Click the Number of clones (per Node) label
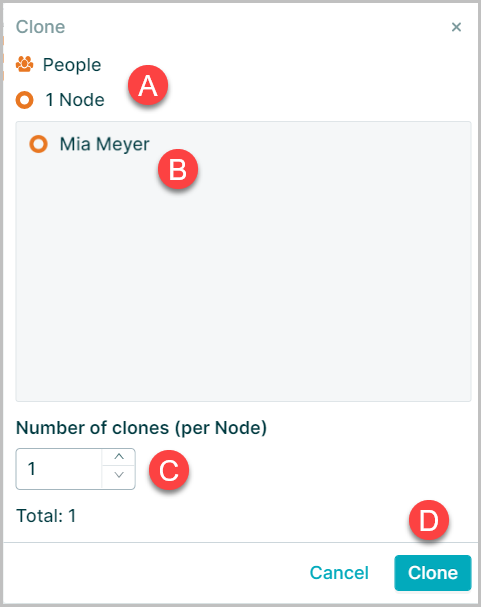 click(x=141, y=428)
